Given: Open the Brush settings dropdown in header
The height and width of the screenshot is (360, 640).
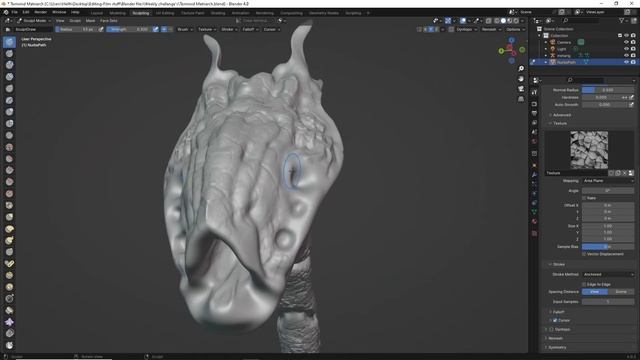Looking at the screenshot, I should [x=185, y=29].
